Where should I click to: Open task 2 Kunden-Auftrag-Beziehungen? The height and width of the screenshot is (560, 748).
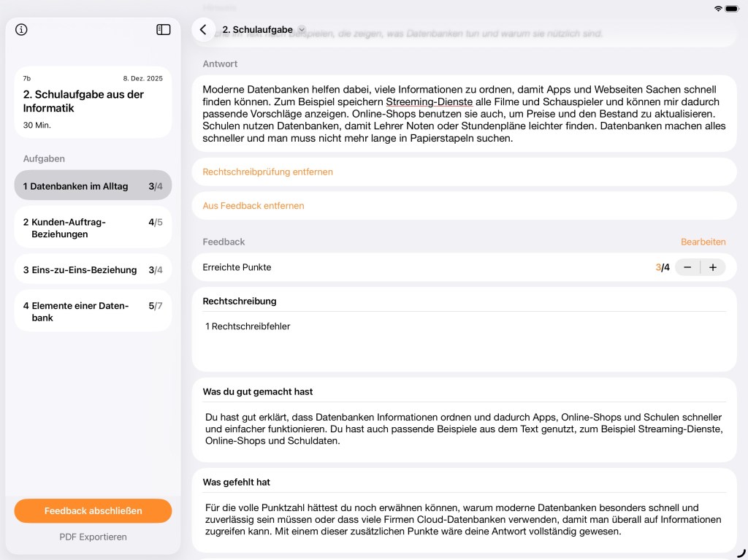pos(93,228)
